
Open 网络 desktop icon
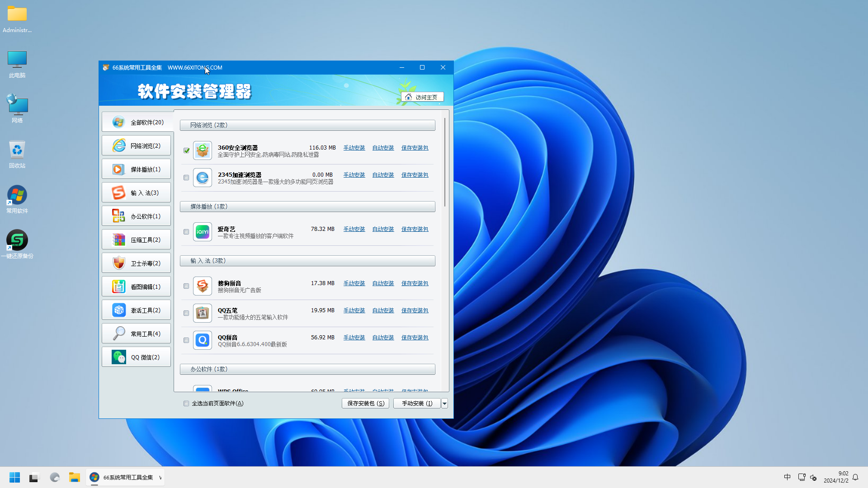pos(17,108)
